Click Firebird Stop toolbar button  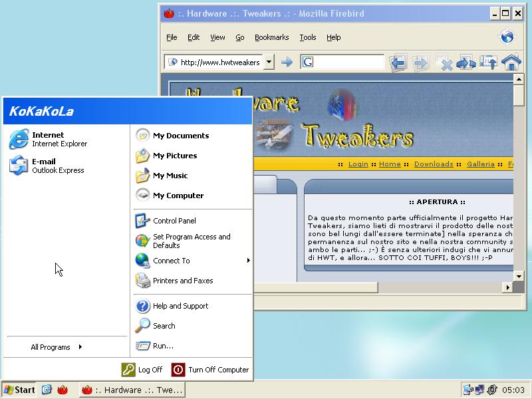tap(444, 63)
